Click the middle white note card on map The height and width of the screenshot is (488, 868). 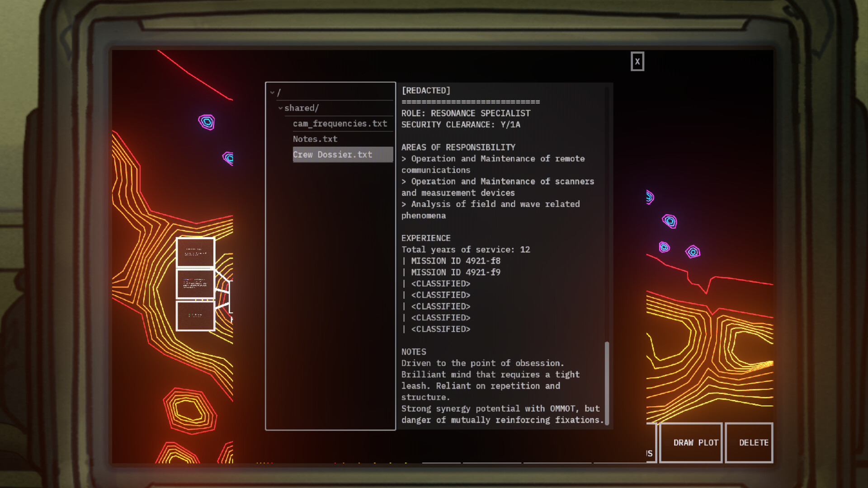tap(195, 284)
